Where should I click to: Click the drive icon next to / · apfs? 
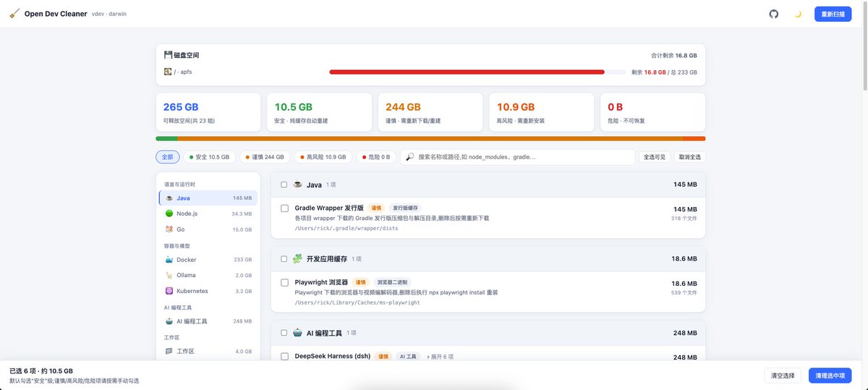coord(168,72)
